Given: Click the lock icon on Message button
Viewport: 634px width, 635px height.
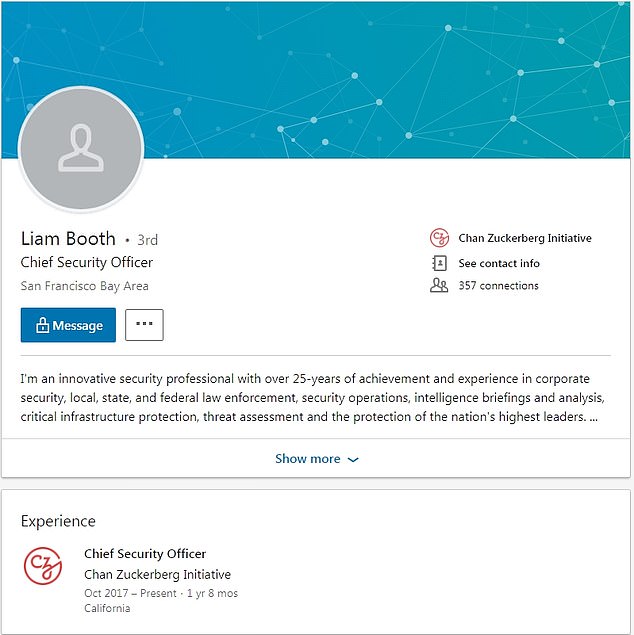Looking at the screenshot, I should [x=43, y=325].
